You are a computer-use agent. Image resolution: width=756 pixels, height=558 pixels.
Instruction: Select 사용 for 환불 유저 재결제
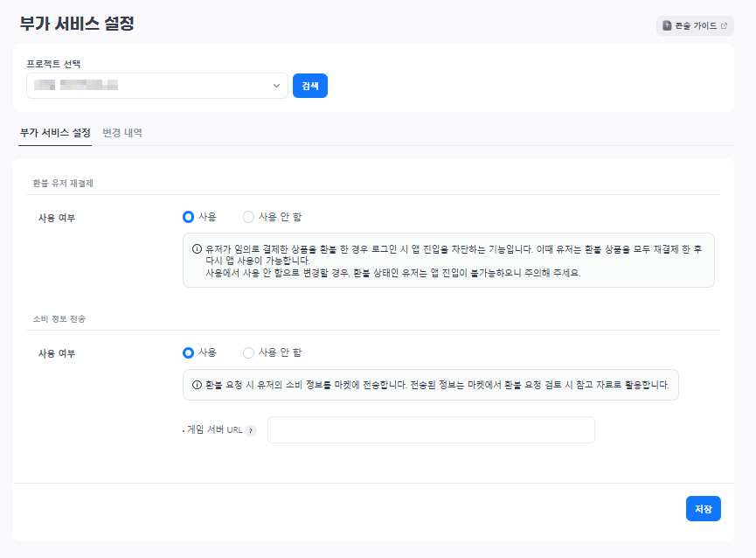point(188,217)
